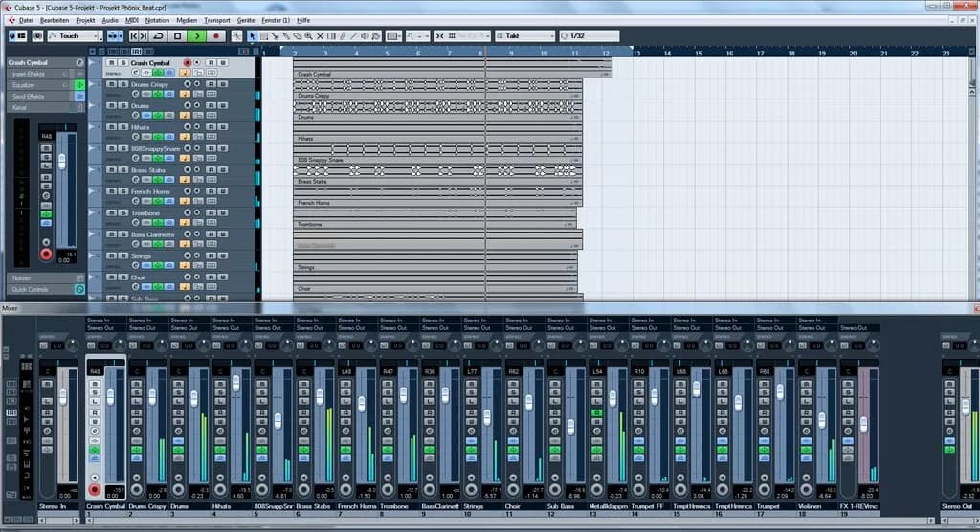Select the Line tool
The image size is (980, 532).
(x=354, y=36)
